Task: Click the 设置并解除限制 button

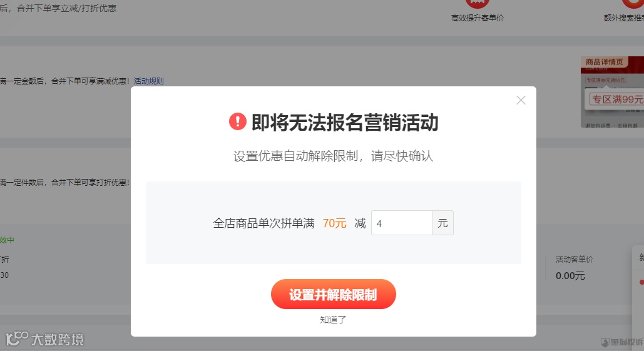Action: click(333, 294)
